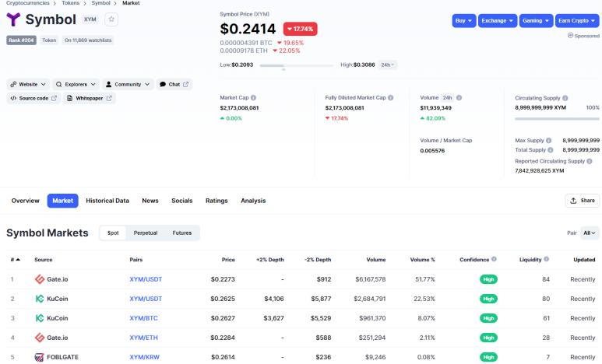Open XYM/KRW pair link
602x364 pixels.
tap(144, 357)
